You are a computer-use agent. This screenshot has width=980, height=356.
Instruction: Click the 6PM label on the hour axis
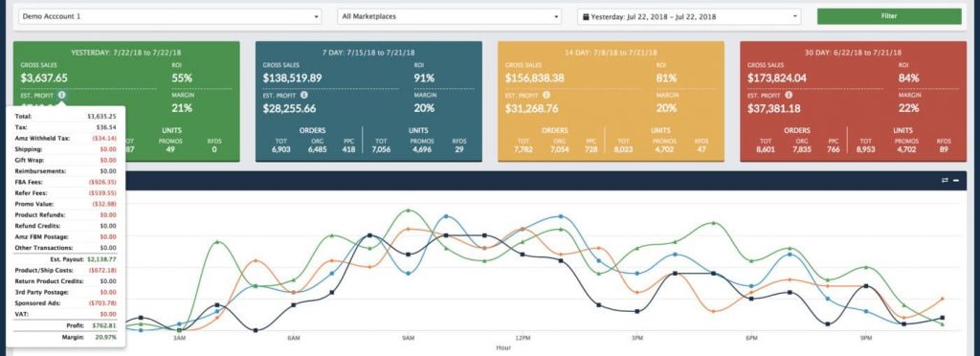751,338
